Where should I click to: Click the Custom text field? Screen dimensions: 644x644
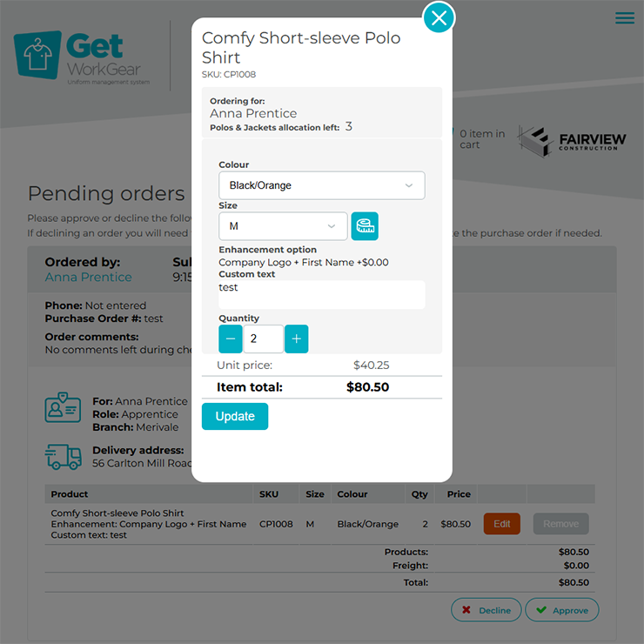pyautogui.click(x=321, y=294)
